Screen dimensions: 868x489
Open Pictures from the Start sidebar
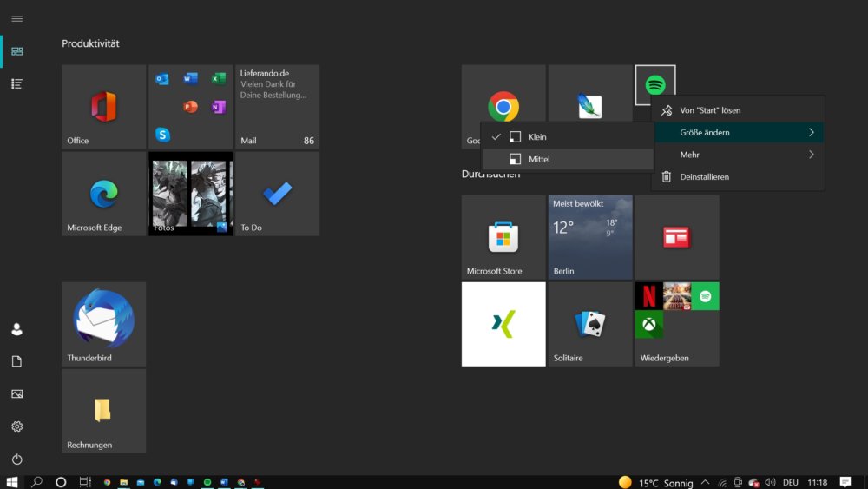tap(17, 393)
